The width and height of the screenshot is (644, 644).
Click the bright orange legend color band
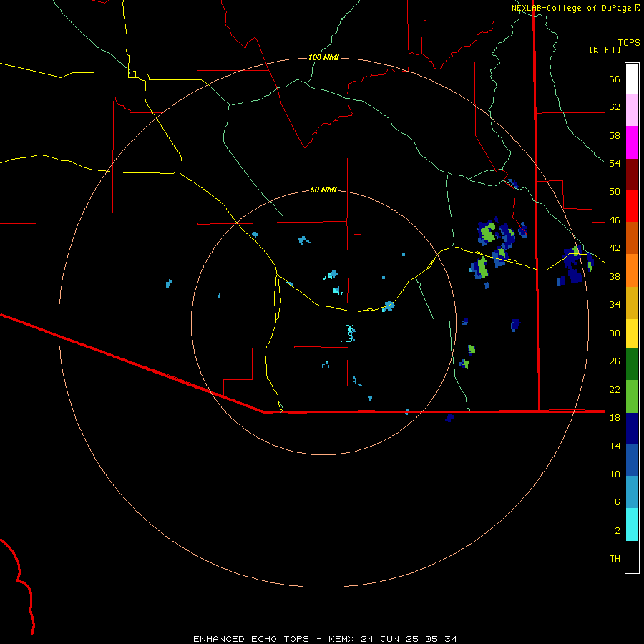[x=632, y=270]
